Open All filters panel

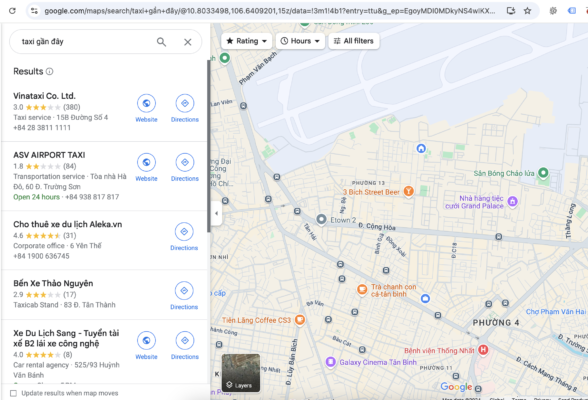tap(354, 41)
